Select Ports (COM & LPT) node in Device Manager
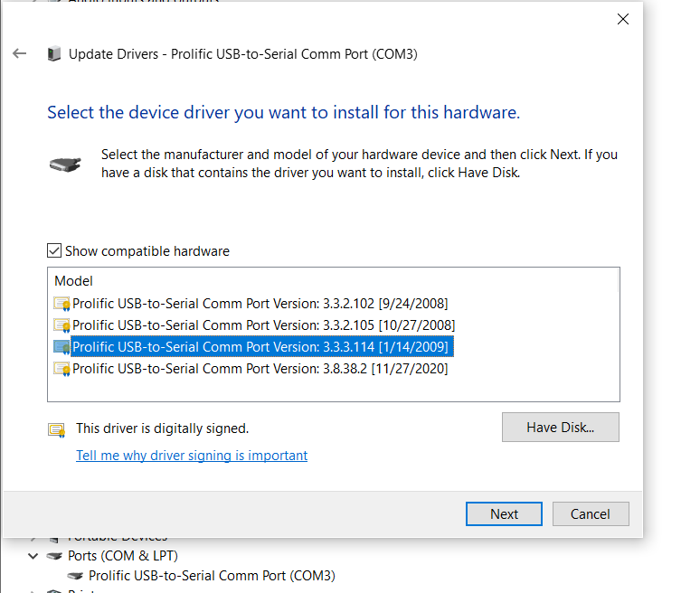Screen dimensions: 700x593 click(123, 556)
